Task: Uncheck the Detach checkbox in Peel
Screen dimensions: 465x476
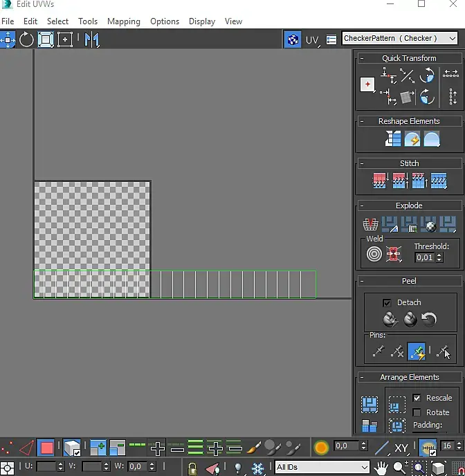Action: (387, 303)
